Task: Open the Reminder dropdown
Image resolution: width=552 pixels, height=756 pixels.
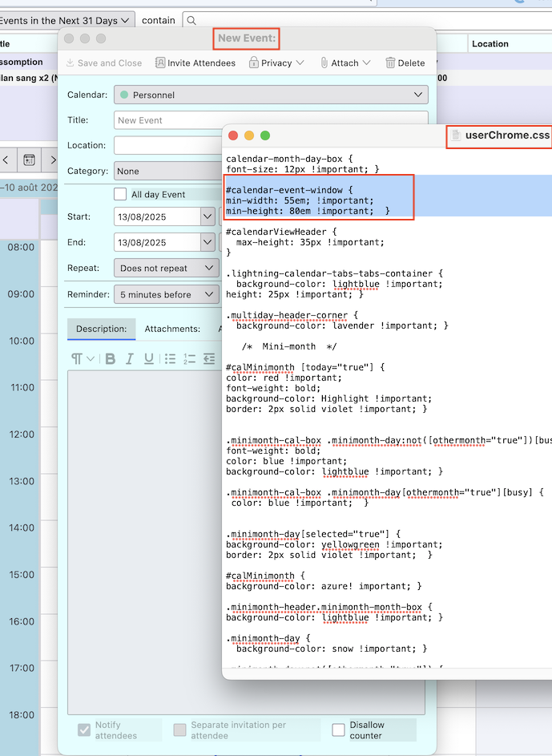Action: click(166, 294)
